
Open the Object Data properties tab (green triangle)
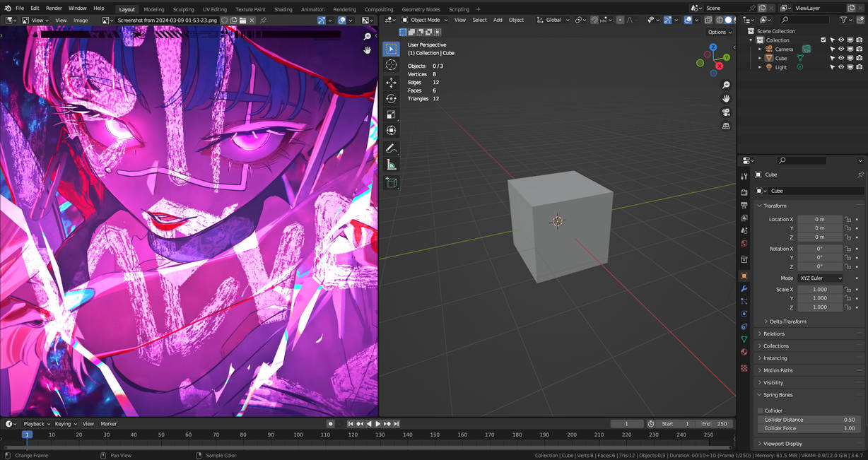click(744, 339)
